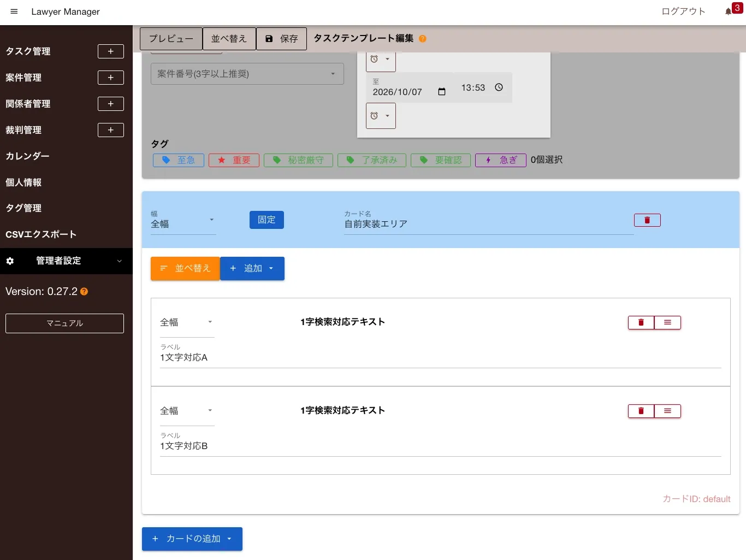Screen dimensions: 746x560
Task: Open the calendar picker for 2026/10/07
Action: tap(442, 92)
